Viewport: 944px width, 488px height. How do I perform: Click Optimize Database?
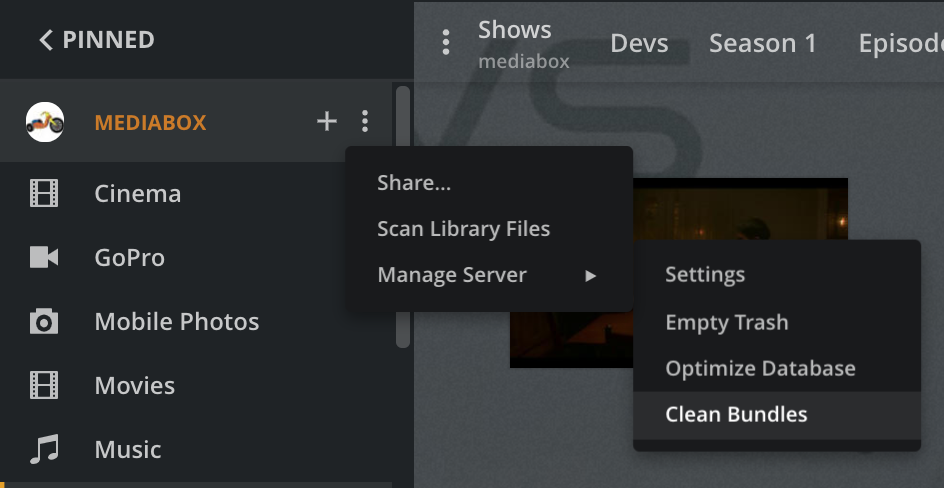point(760,368)
